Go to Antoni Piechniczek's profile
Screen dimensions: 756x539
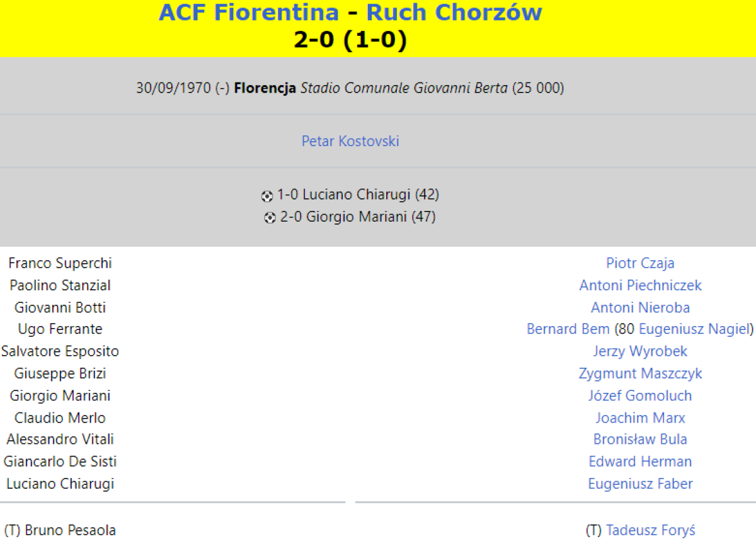(640, 285)
